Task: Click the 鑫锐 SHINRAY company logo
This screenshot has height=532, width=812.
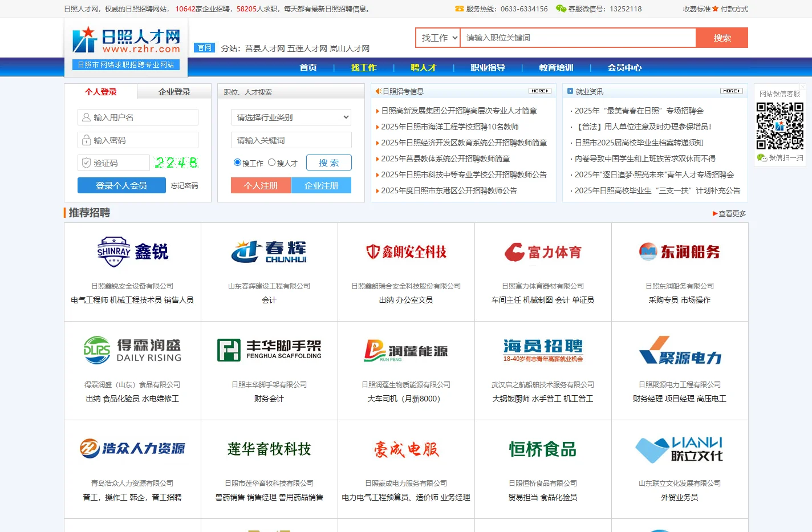Action: tap(132, 251)
